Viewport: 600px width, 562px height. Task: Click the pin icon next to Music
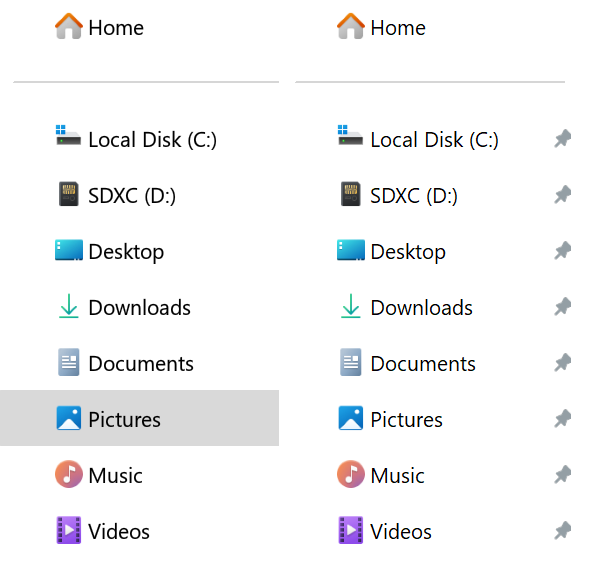[x=563, y=475]
